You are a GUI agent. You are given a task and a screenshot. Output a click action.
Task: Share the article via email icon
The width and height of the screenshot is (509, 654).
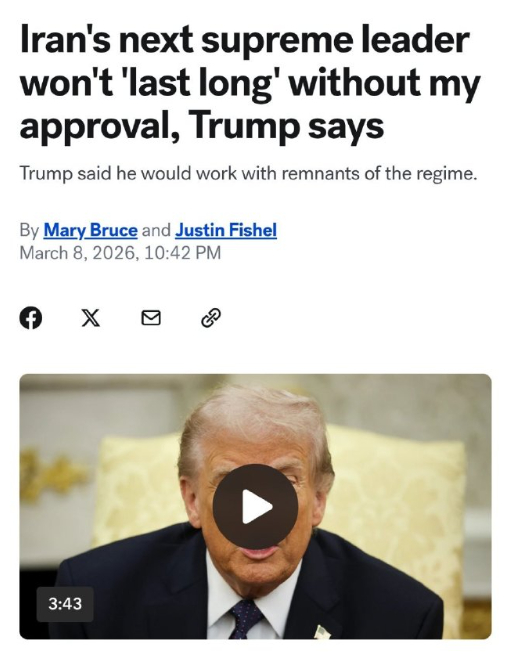point(151,318)
